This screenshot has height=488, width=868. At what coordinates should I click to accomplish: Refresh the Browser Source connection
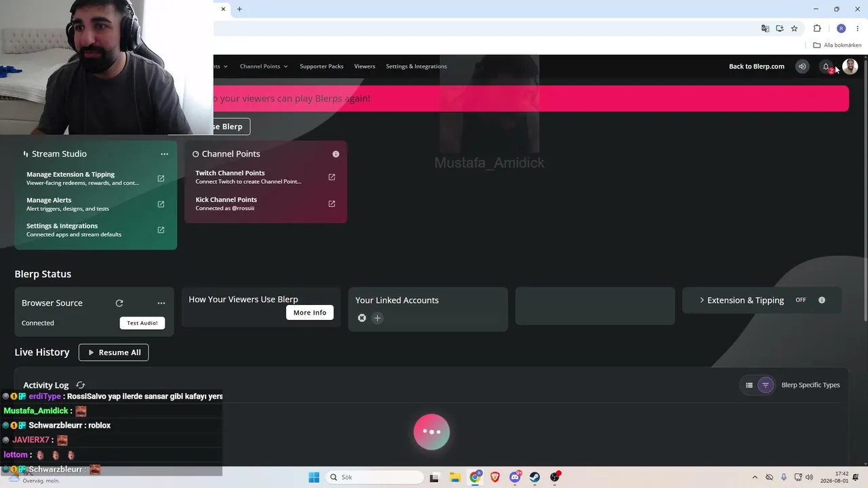(119, 303)
